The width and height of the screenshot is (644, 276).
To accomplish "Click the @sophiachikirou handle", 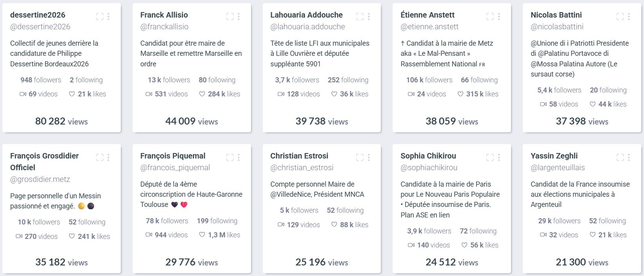I will (x=429, y=167).
